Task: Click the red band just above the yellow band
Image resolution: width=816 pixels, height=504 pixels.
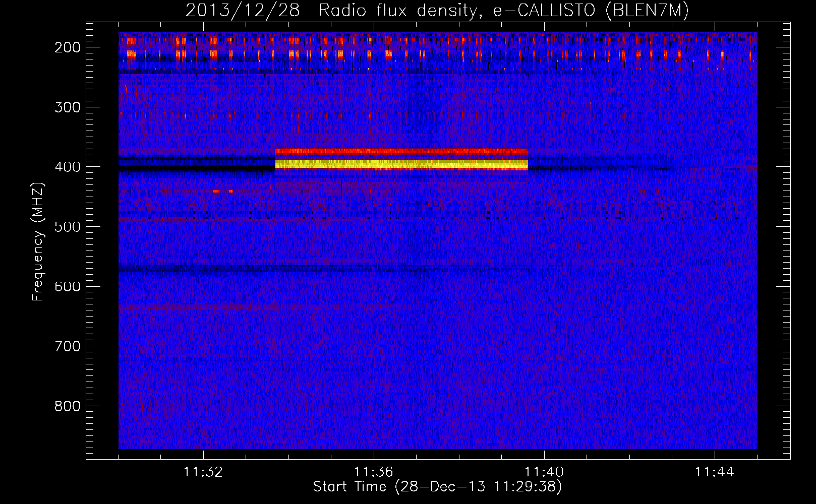Action: [401, 151]
